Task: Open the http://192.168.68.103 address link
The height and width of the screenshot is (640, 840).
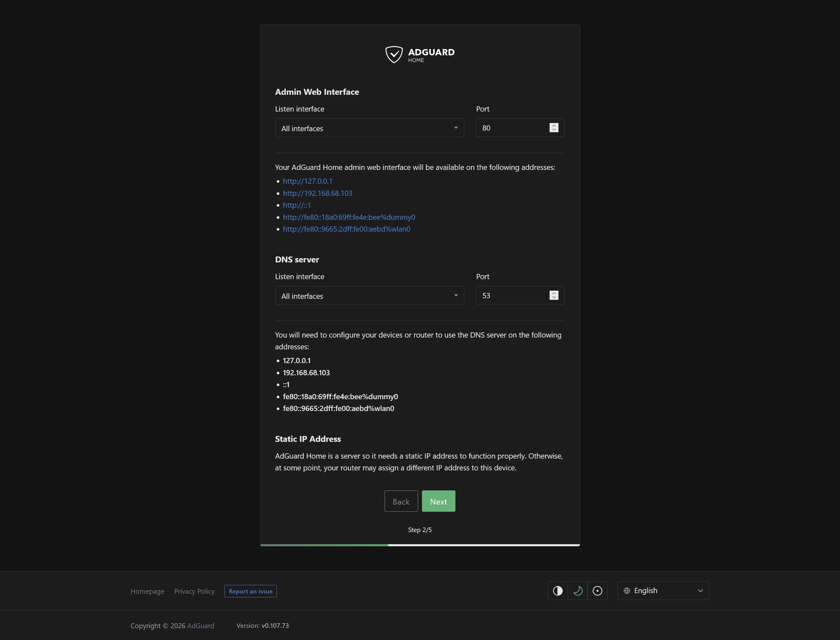Action: click(317, 193)
